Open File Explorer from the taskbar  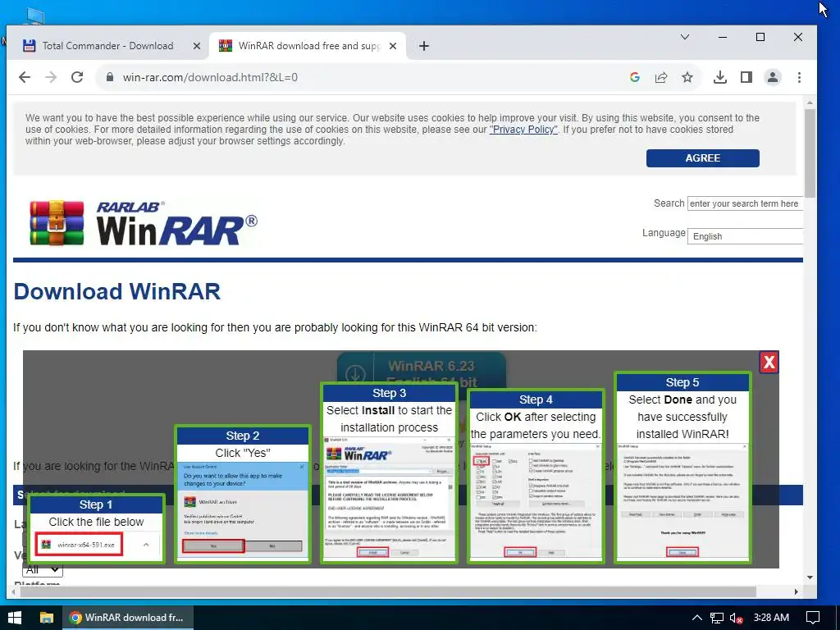(47, 618)
